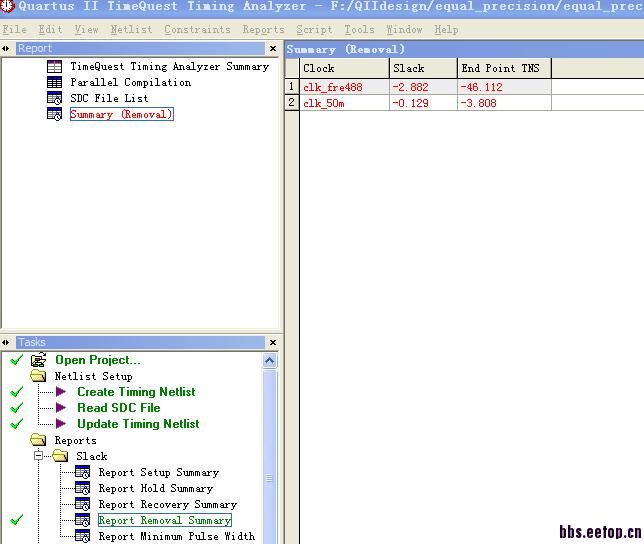644x544 pixels.
Task: Click slack value -2.882
Action: click(x=423, y=87)
